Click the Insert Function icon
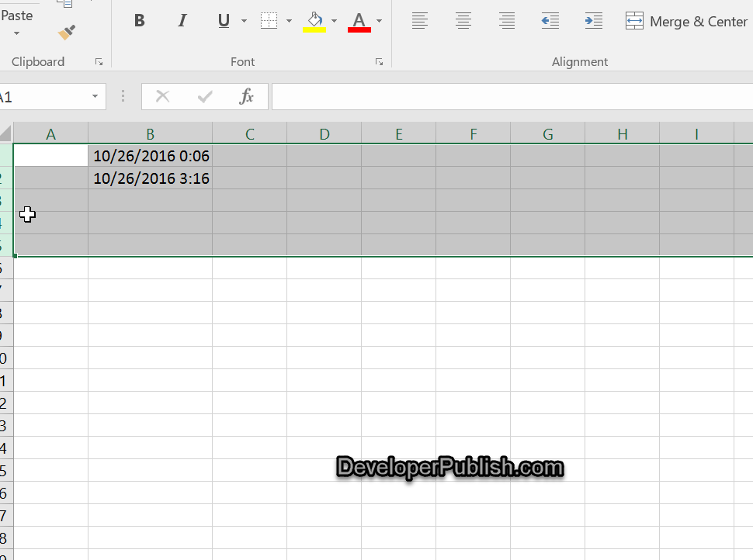The width and height of the screenshot is (753, 560). (247, 96)
